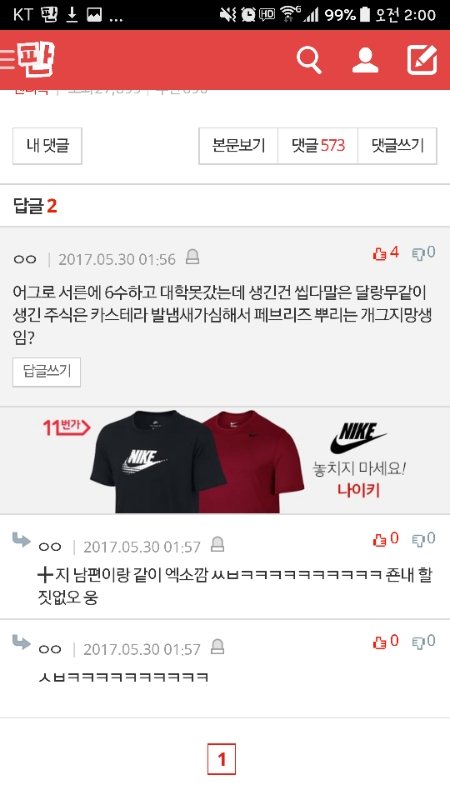
Task: Tap the write post pencil icon
Action: click(x=422, y=60)
